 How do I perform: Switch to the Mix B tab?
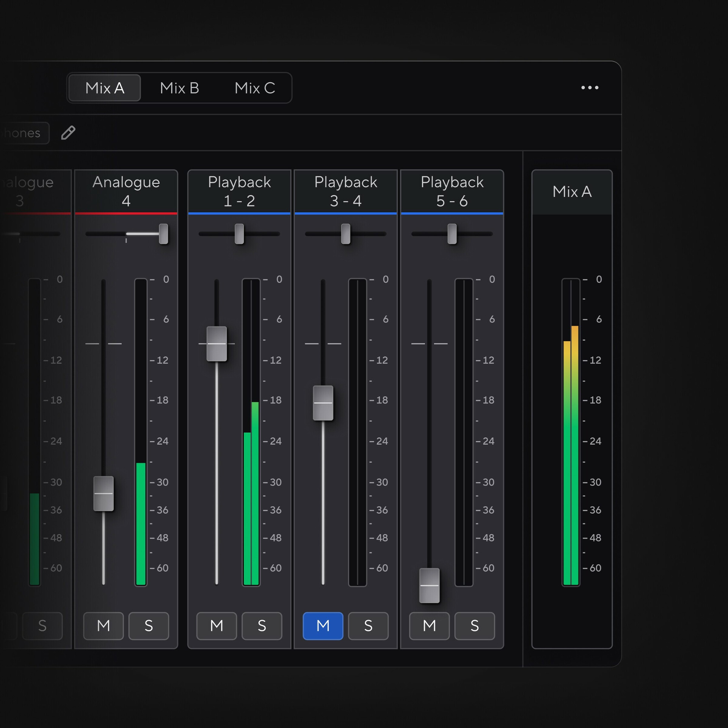[179, 88]
